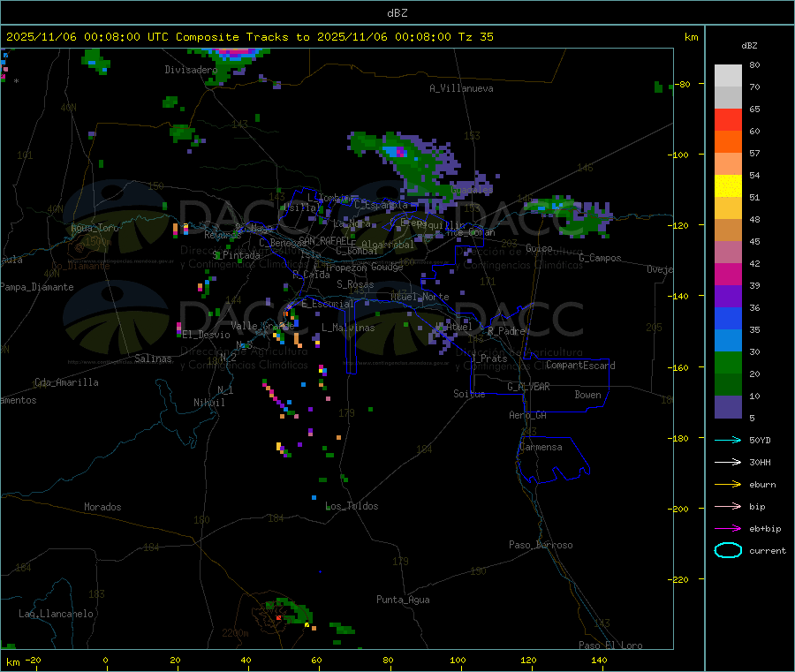The height and width of the screenshot is (672, 795).
Task: Click the Composite Tracks timestamp header
Action: pyautogui.click(x=249, y=37)
